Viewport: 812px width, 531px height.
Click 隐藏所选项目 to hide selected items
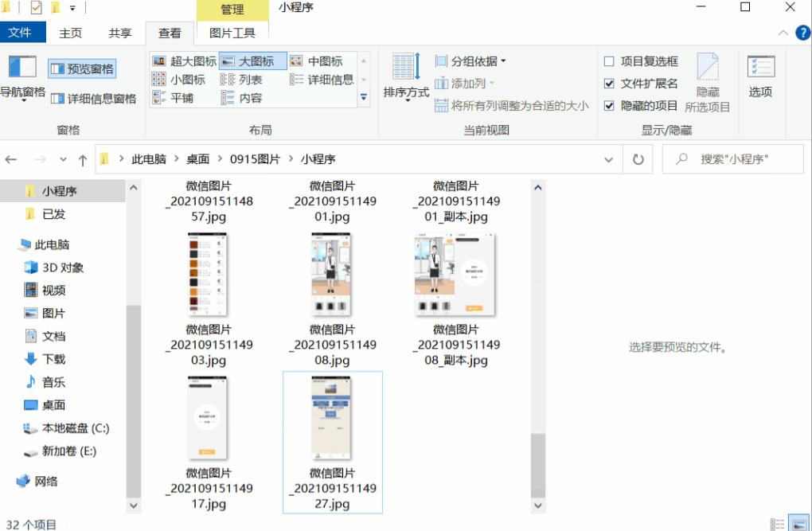708,80
